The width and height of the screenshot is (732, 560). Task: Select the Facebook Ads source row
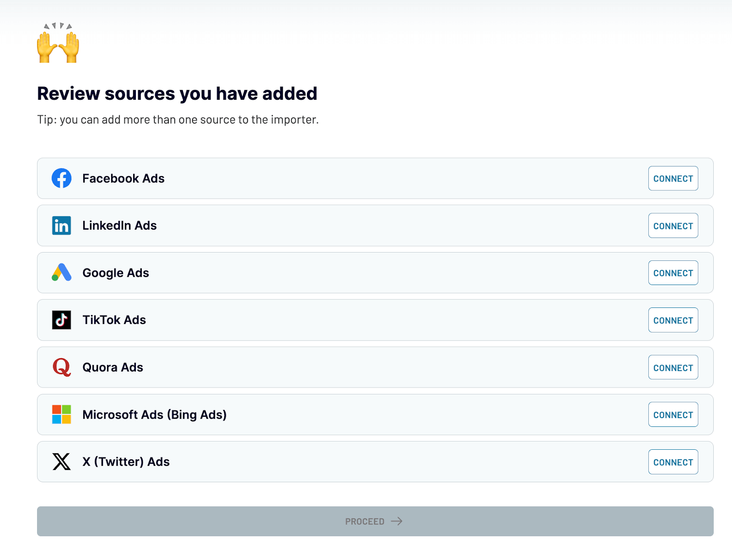pos(320,178)
